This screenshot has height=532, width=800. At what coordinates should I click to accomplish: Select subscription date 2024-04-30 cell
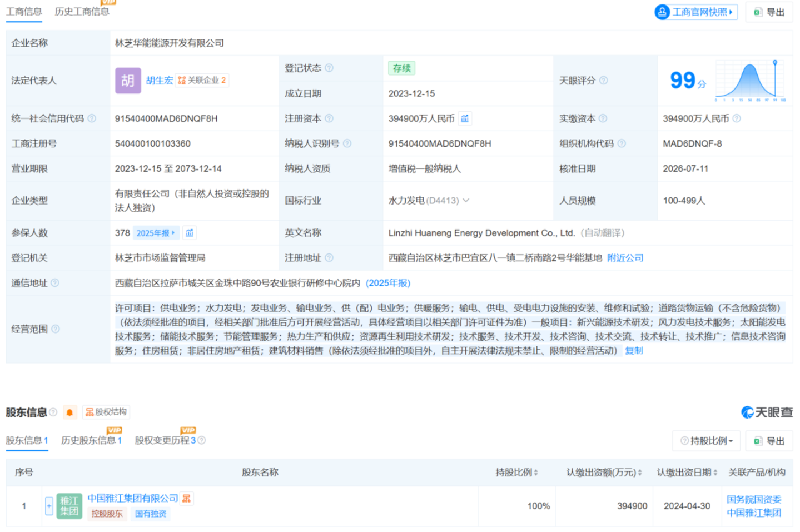pyautogui.click(x=687, y=506)
